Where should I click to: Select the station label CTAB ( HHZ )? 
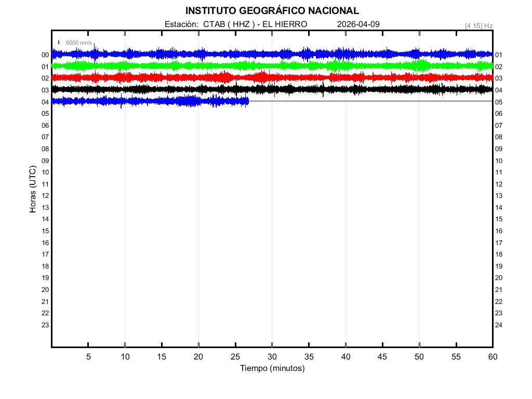[x=229, y=24]
